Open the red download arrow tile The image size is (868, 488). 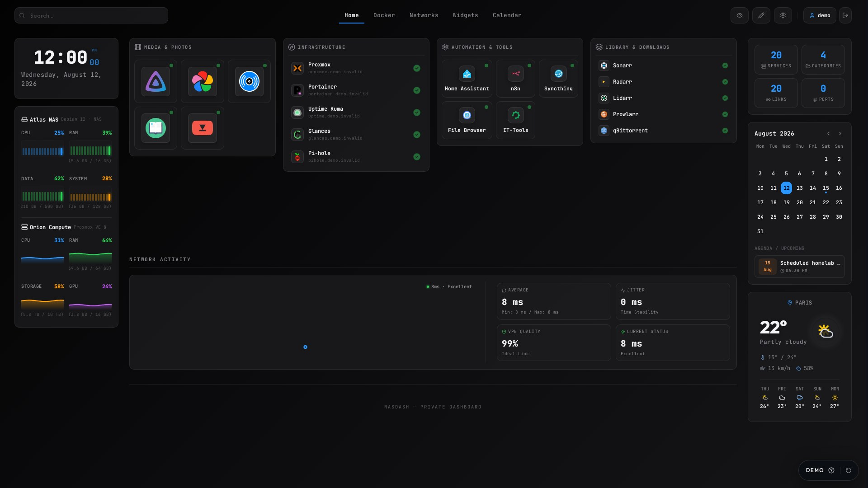(x=203, y=128)
